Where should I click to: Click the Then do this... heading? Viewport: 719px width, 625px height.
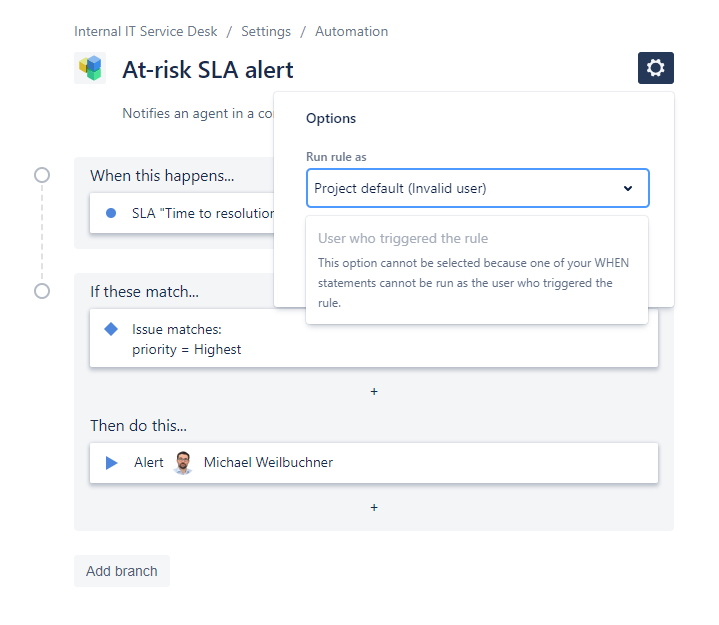(x=138, y=426)
